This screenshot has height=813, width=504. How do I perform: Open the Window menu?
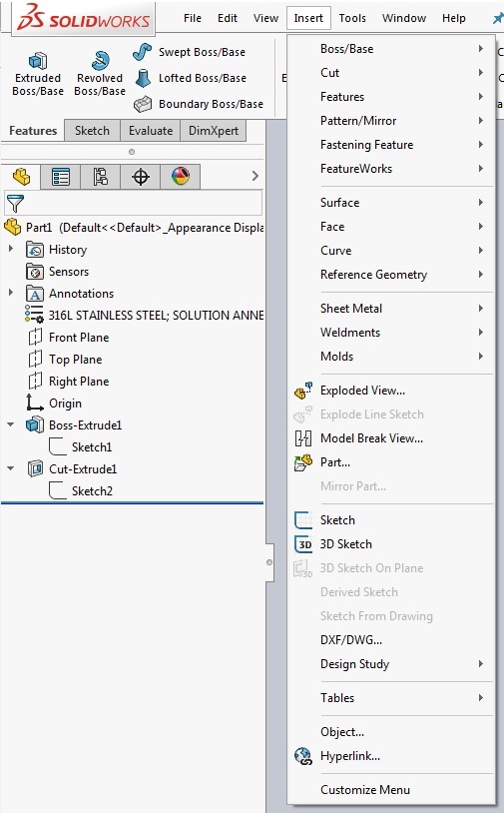pos(404,18)
